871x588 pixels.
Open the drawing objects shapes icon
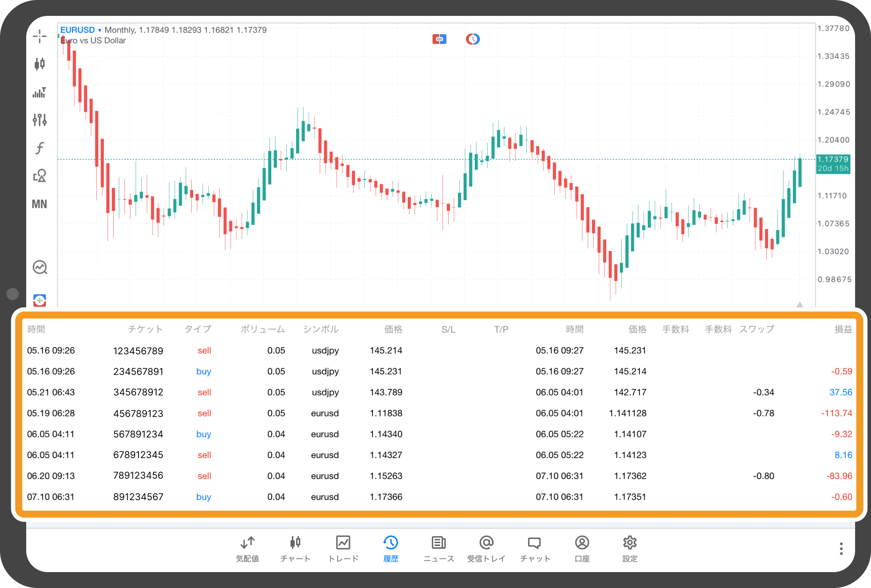point(40,176)
